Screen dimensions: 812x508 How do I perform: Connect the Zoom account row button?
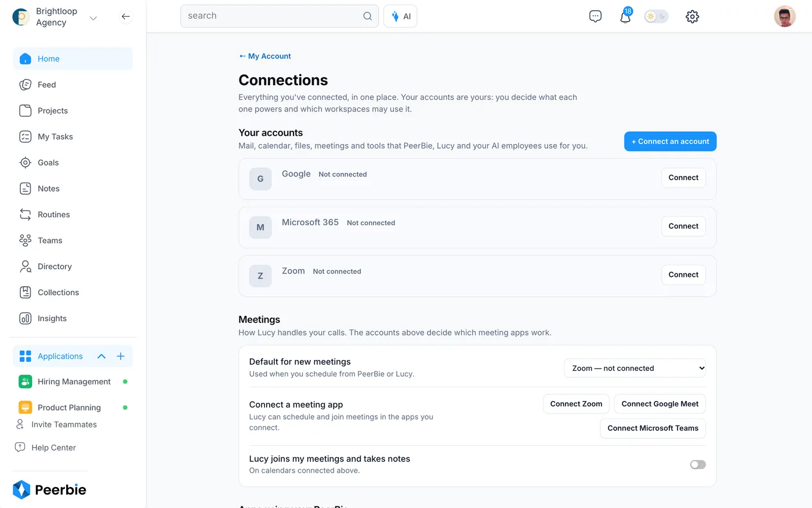point(683,275)
